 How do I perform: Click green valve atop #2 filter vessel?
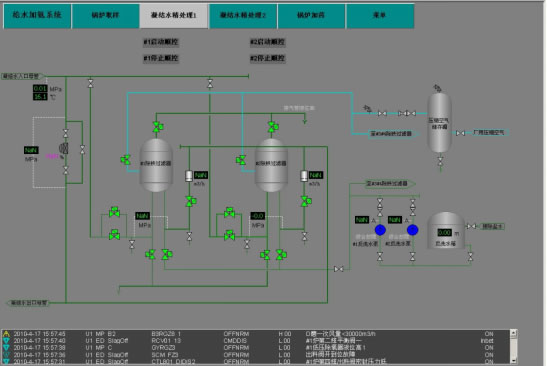pyautogui.click(x=273, y=127)
